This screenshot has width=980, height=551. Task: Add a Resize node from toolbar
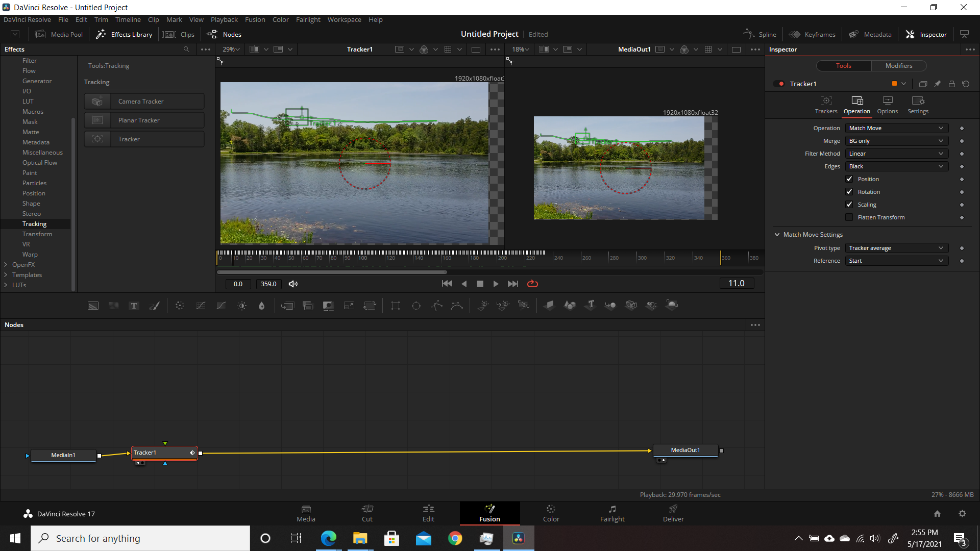pyautogui.click(x=349, y=306)
